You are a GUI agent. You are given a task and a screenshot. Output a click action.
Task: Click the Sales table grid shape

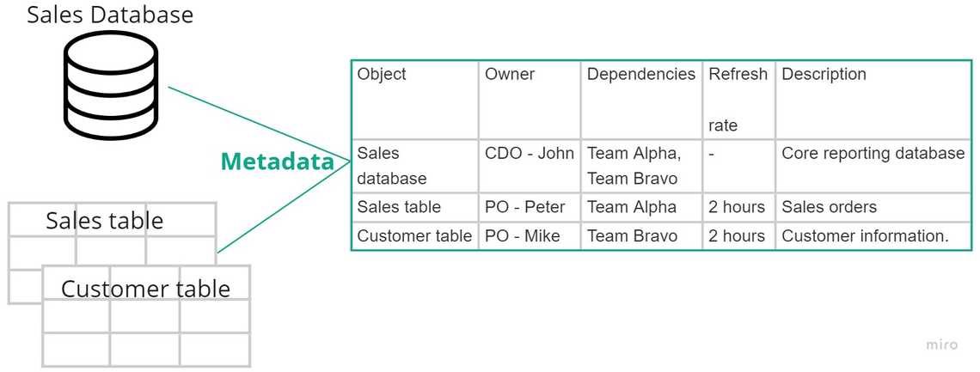click(x=112, y=253)
